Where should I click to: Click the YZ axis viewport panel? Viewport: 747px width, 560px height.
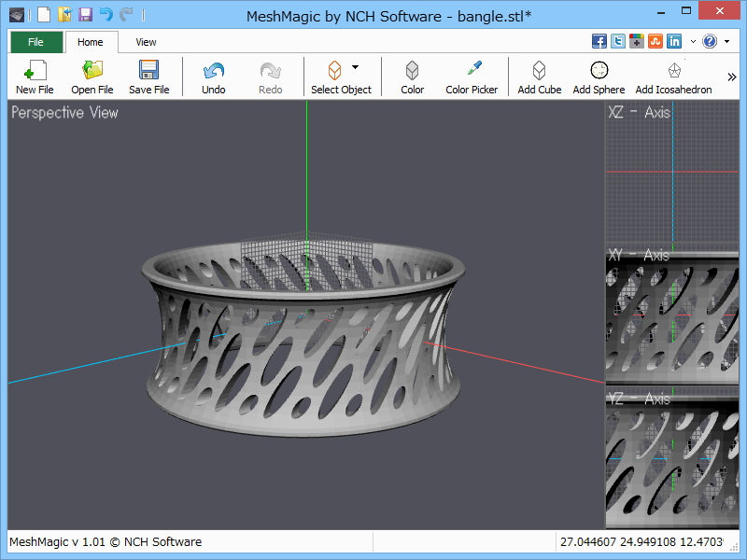pyautogui.click(x=671, y=462)
